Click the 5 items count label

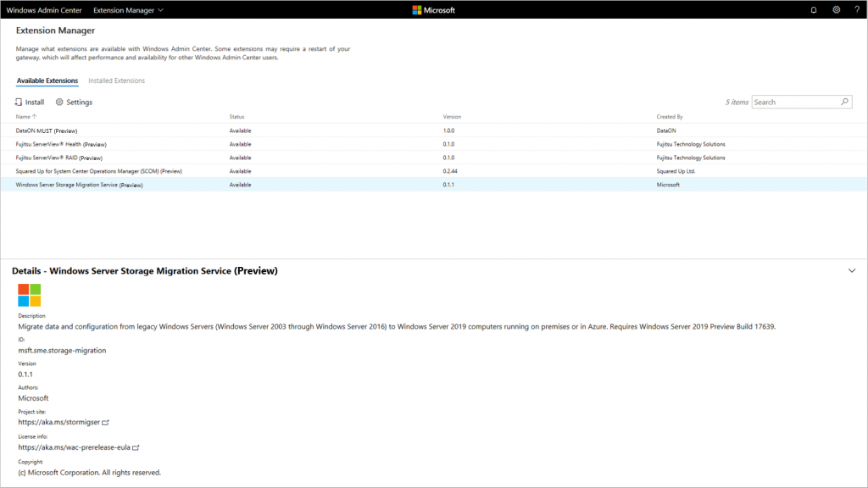coord(737,102)
